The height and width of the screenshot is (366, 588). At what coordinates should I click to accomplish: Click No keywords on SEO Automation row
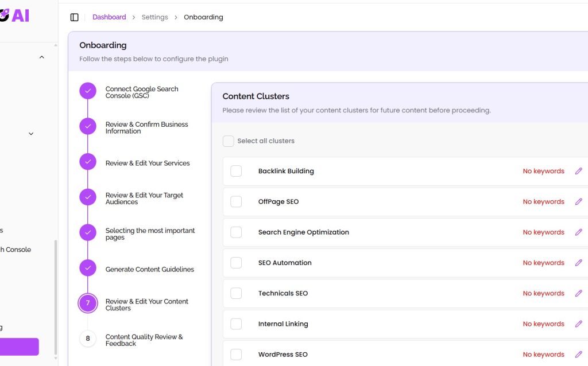[543, 263]
